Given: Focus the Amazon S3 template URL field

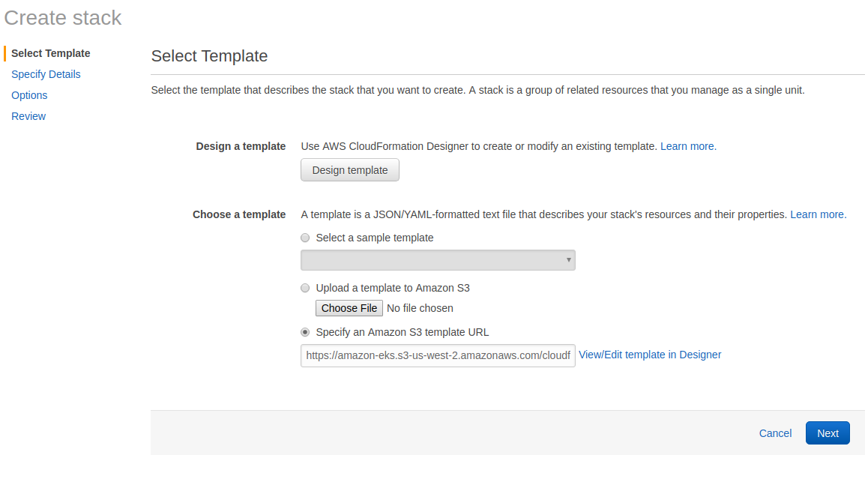Looking at the screenshot, I should tap(438, 355).
